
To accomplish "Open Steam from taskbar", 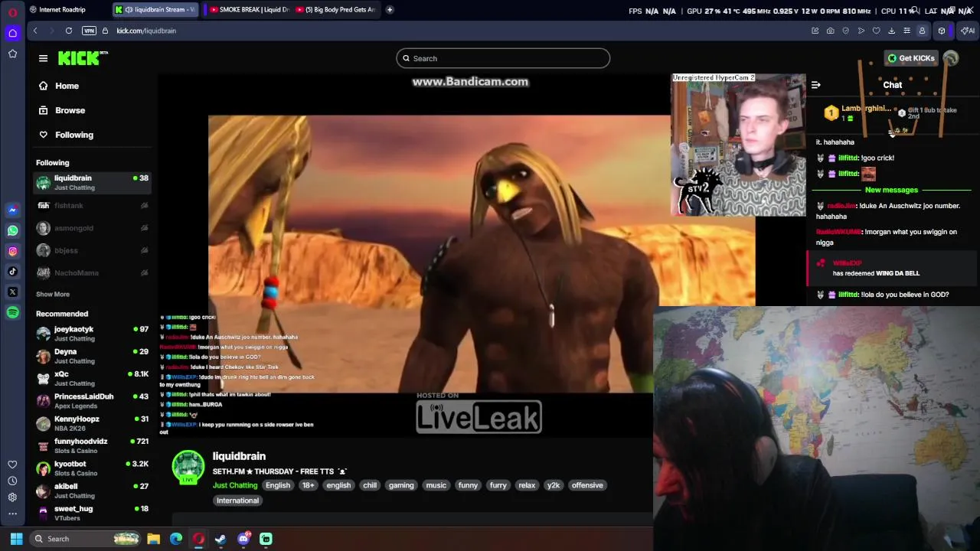I will pyautogui.click(x=220, y=539).
